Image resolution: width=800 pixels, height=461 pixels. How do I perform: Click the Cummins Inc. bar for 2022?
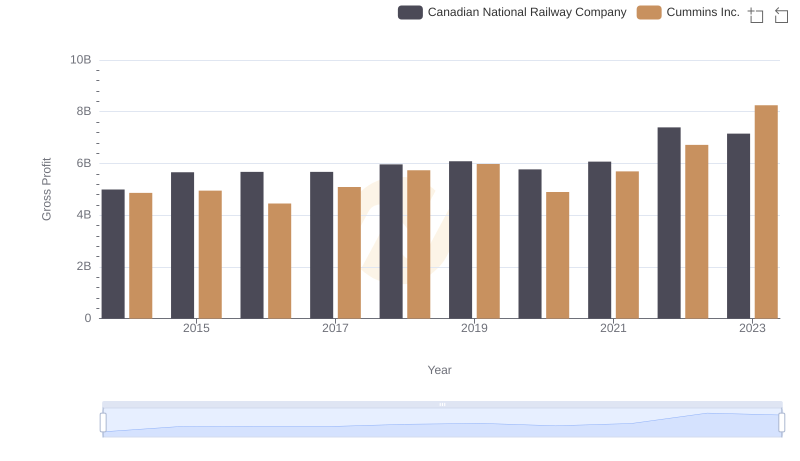pos(697,232)
